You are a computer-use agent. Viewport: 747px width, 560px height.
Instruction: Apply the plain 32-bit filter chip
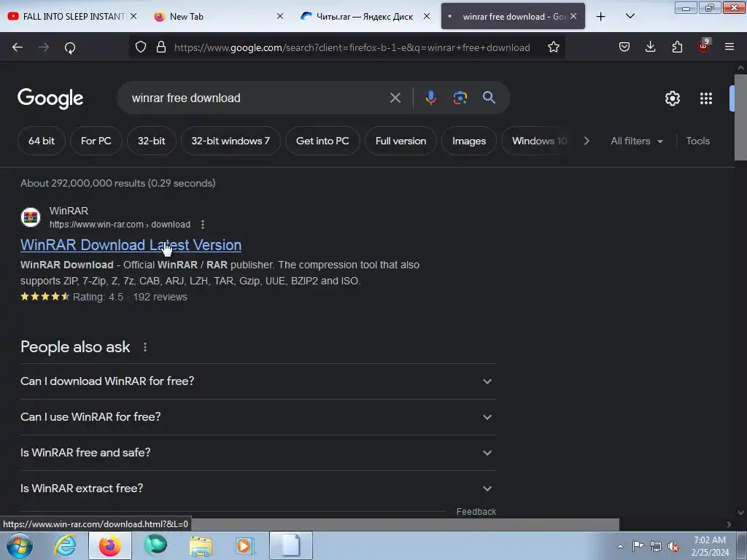coord(152,141)
